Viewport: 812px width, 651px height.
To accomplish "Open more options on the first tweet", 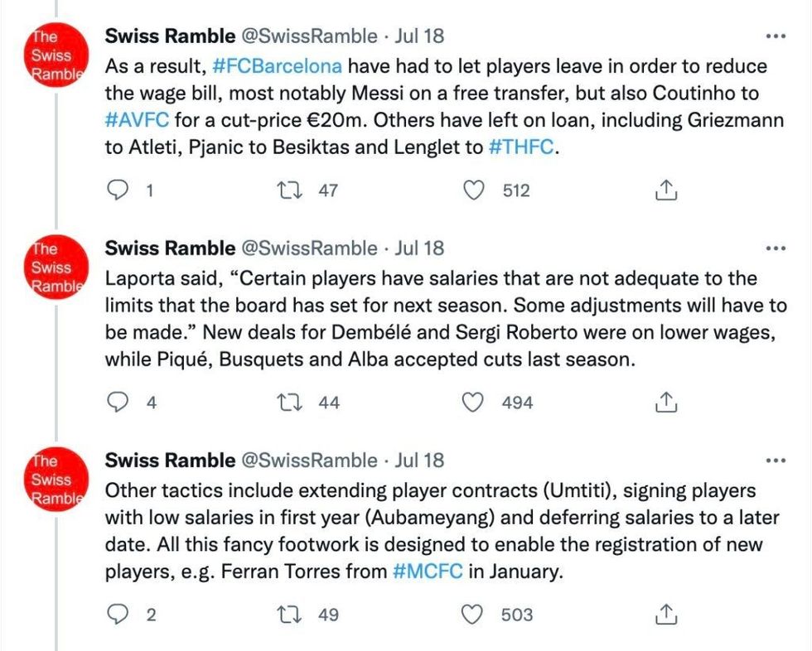I will click(x=776, y=36).
